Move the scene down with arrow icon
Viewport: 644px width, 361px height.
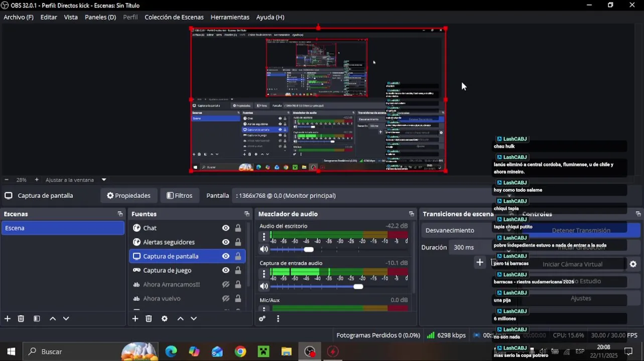[x=66, y=318]
